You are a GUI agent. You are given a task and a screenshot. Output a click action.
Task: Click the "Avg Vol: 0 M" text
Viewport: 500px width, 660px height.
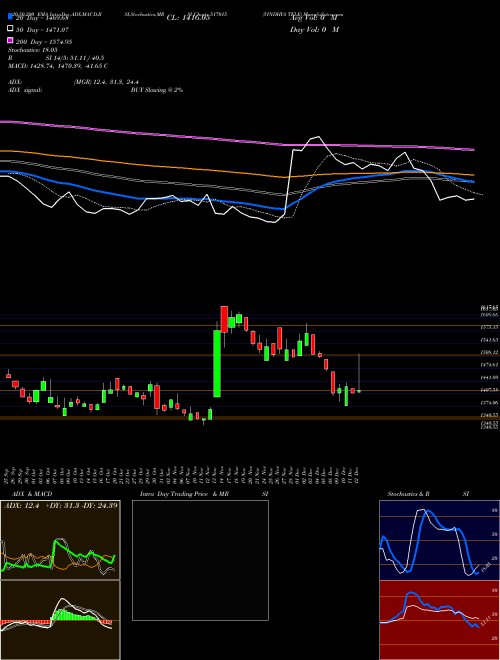coord(314,18)
